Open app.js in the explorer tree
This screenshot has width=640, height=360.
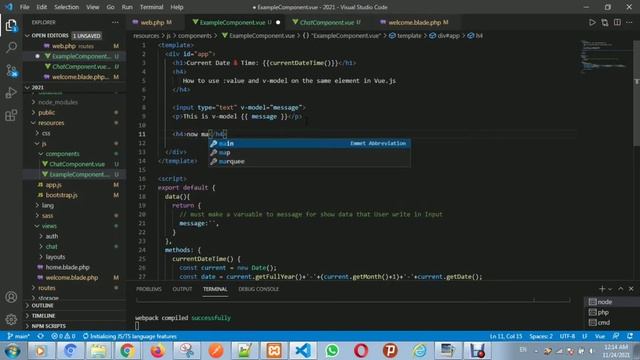coord(53,185)
